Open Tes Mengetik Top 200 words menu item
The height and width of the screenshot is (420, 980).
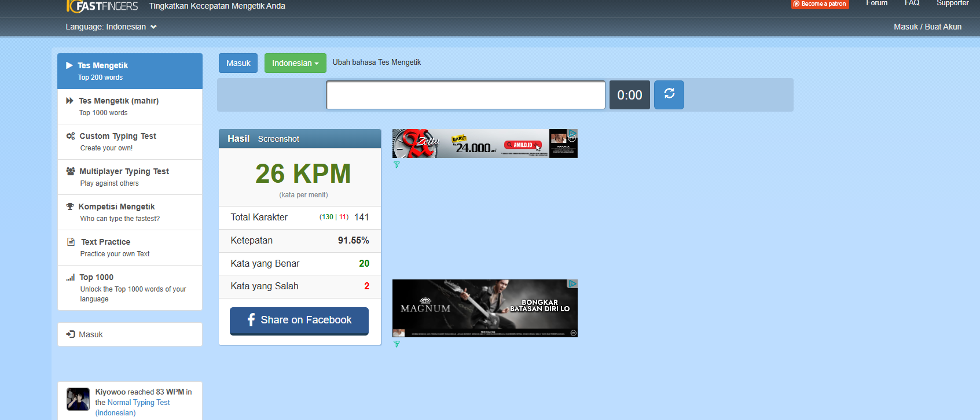click(x=130, y=71)
